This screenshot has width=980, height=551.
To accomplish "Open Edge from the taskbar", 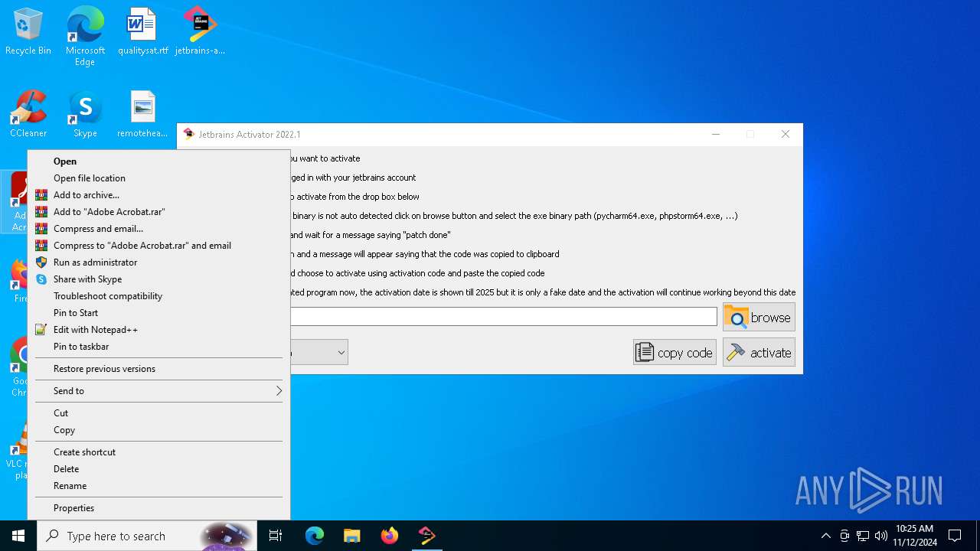I will tap(315, 536).
